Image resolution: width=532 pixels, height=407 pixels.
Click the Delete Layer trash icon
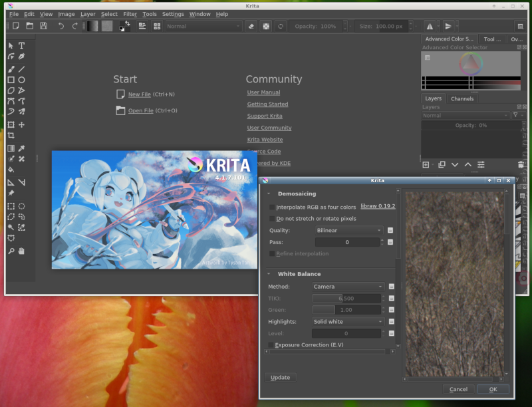(x=521, y=165)
